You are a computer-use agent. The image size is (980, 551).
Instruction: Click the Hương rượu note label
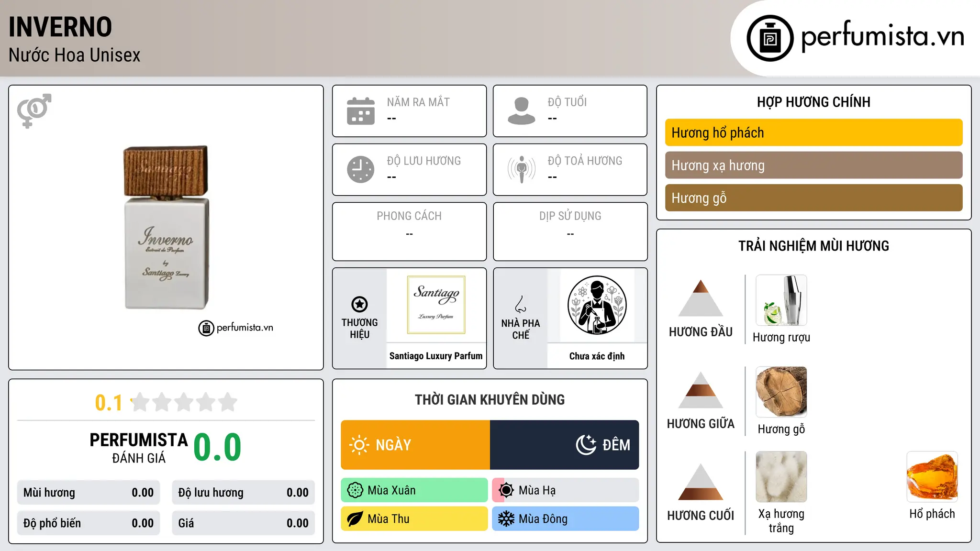pyautogui.click(x=781, y=337)
